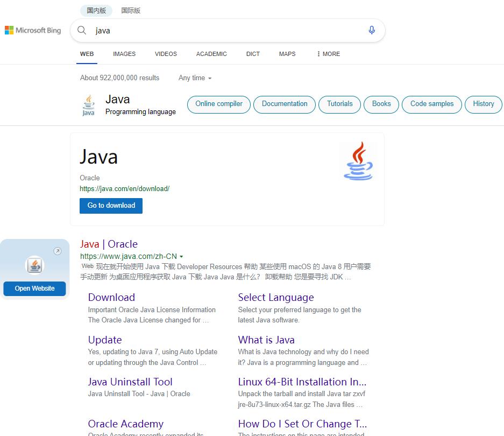504x436 pixels.
Task: Open the Oracle Academy sublink
Action: 126,424
